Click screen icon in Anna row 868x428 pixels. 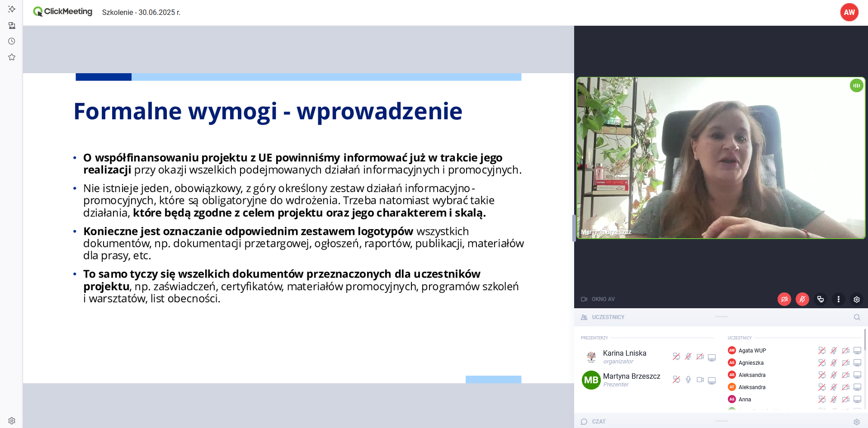857,400
